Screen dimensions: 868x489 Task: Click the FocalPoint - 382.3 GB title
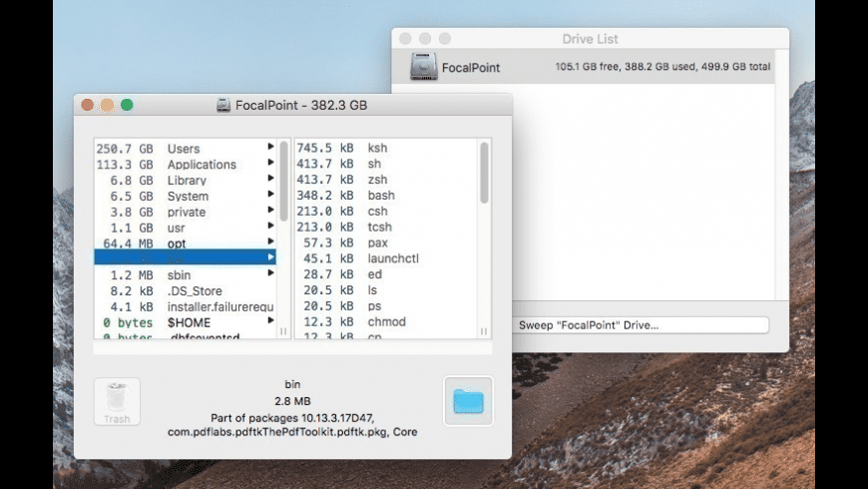point(301,105)
